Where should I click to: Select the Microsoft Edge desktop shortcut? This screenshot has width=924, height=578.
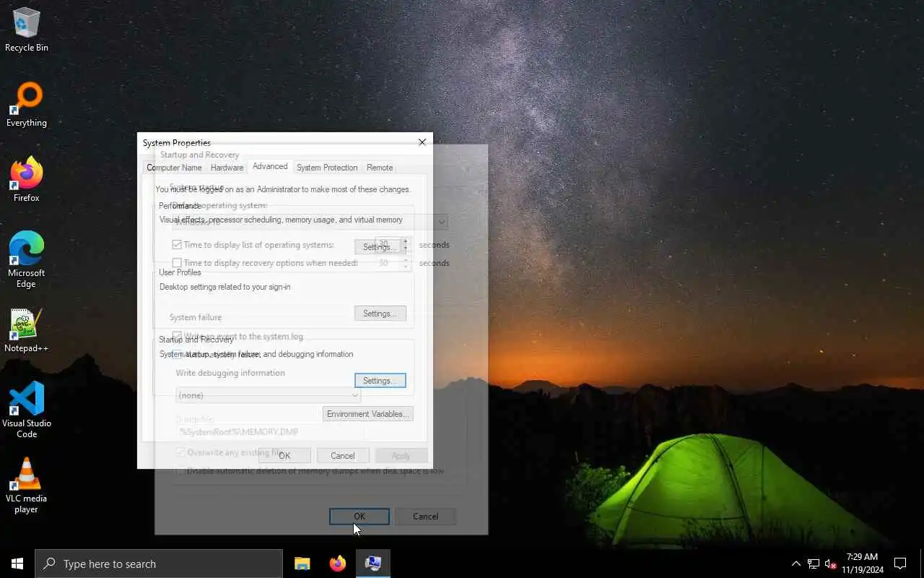pos(27,260)
